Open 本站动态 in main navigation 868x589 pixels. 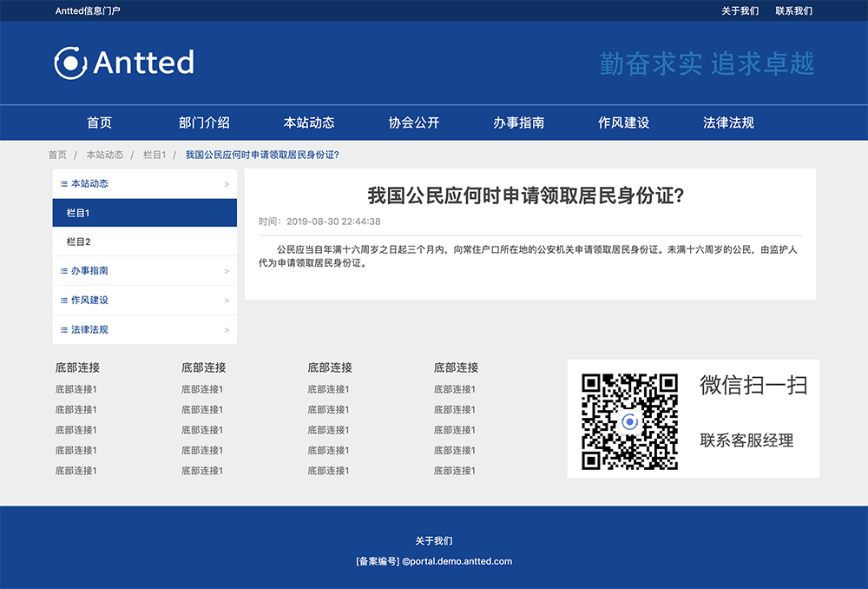click(x=309, y=122)
